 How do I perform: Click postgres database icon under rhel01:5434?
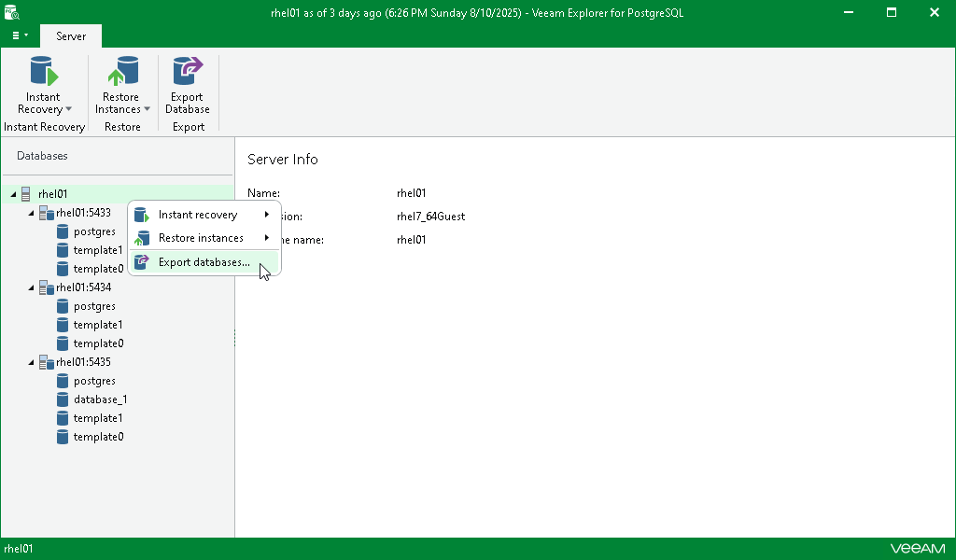[x=63, y=306]
